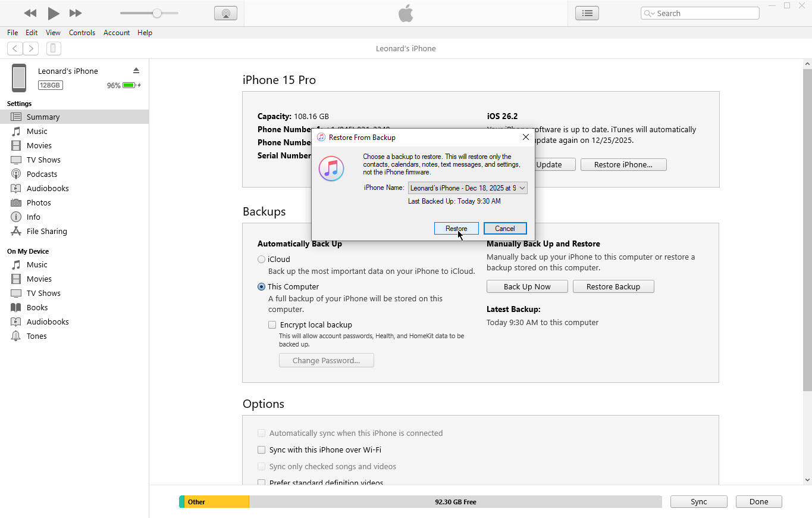The width and height of the screenshot is (812, 518).
Task: Expand the iPhone Name backup dropdown
Action: [468, 188]
